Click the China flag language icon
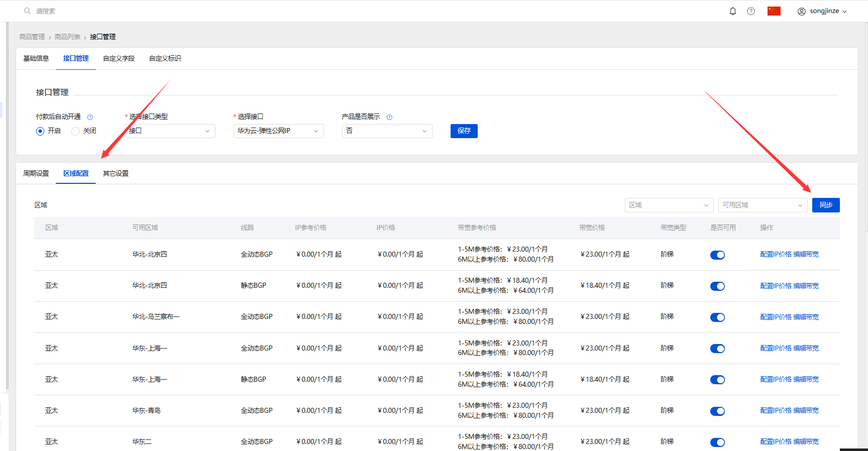 pyautogui.click(x=774, y=11)
